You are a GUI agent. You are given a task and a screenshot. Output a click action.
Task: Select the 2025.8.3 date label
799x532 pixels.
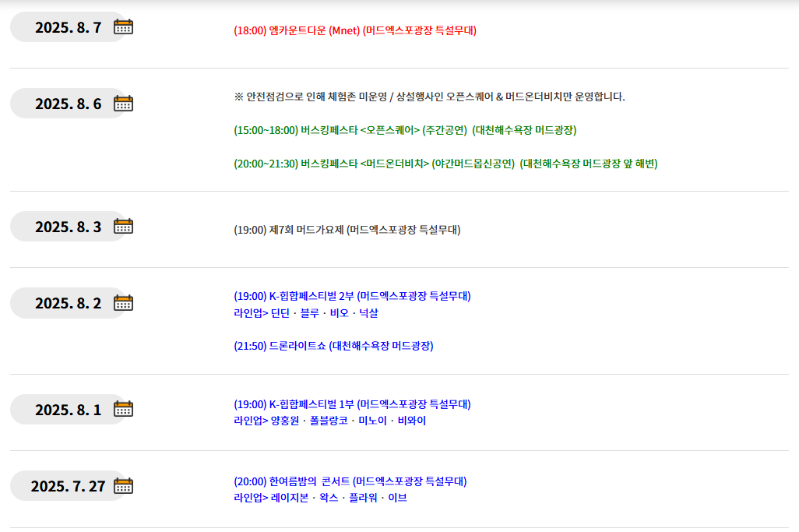click(66, 226)
